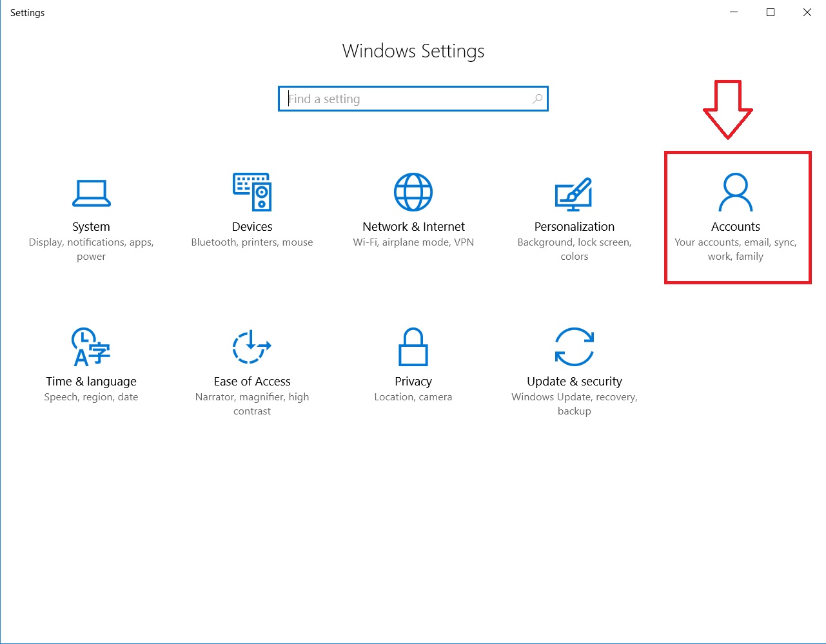
Task: Open Update & security arrows icon
Action: 575,347
